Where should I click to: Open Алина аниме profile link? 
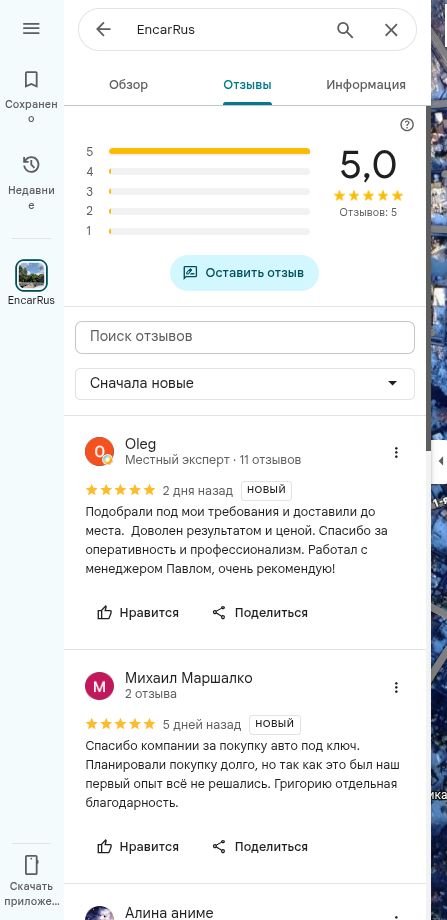tap(169, 912)
